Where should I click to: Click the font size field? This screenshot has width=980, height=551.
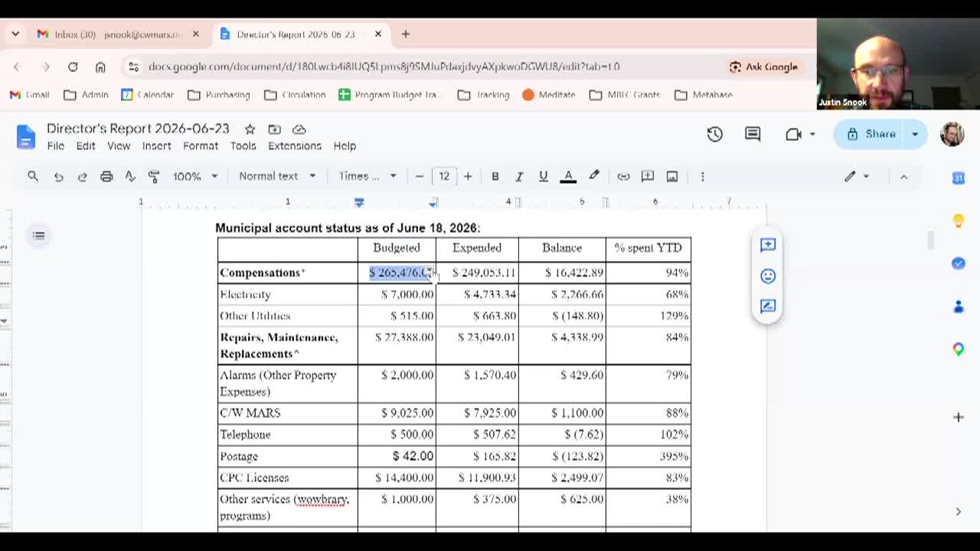[x=444, y=176]
